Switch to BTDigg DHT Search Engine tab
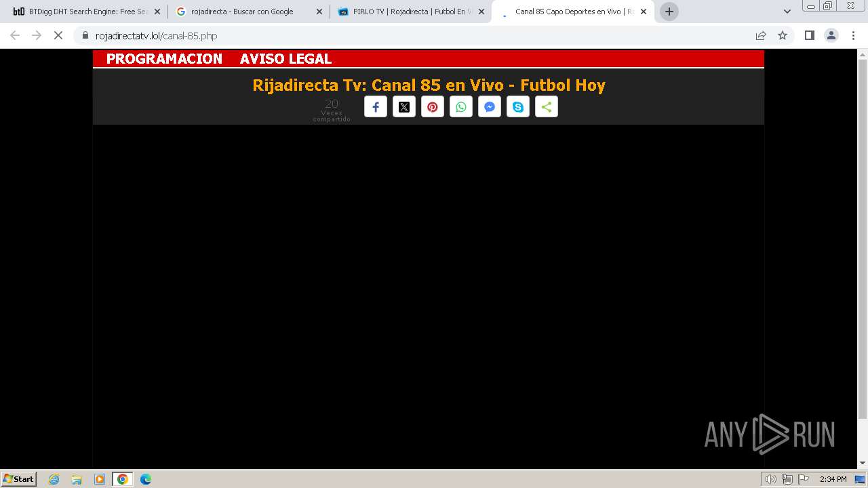 (88, 12)
